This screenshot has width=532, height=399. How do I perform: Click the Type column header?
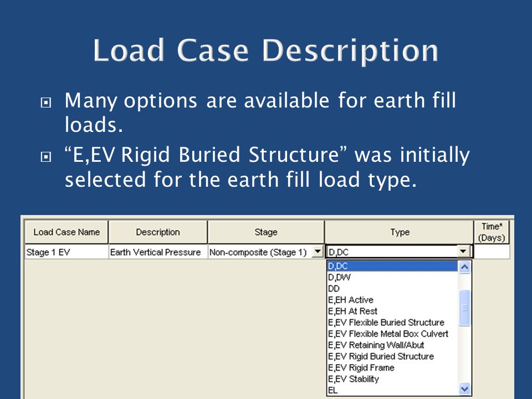400,232
